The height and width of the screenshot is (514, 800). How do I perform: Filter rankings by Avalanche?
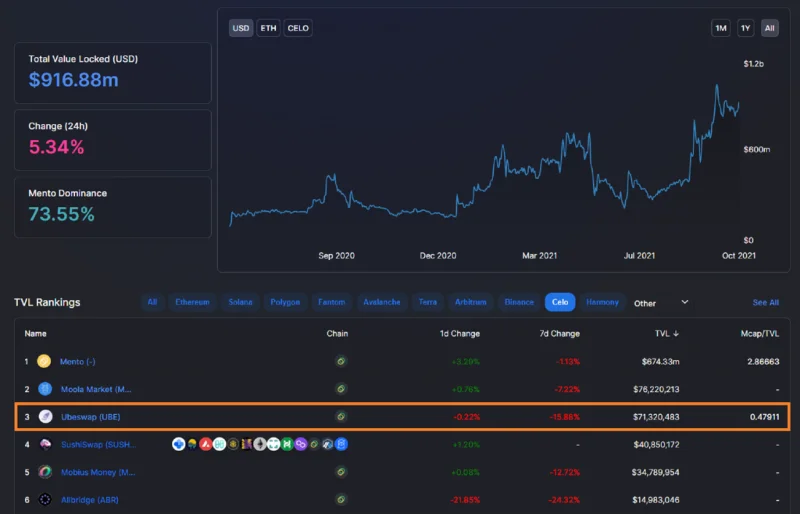382,302
